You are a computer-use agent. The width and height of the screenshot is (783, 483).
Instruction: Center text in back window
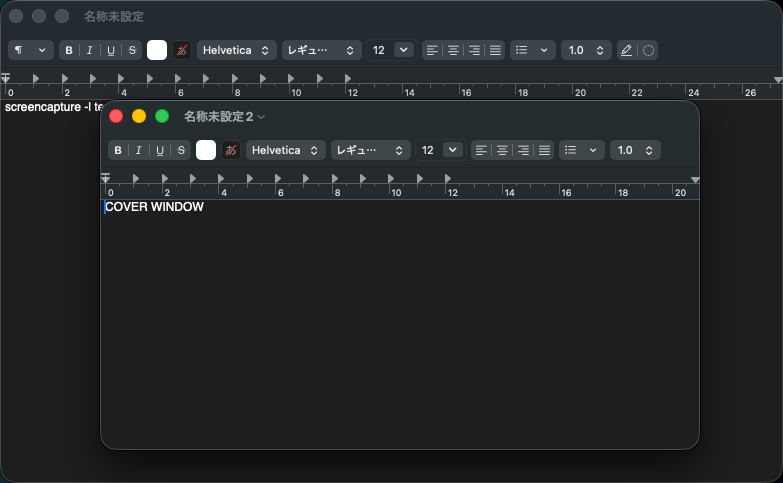click(453, 50)
